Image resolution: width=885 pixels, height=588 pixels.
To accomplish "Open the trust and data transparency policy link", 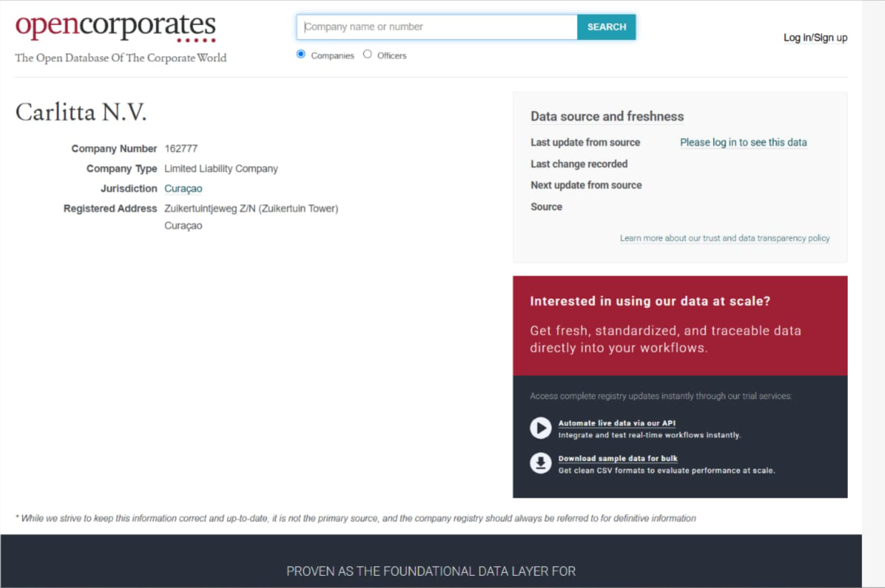I will [725, 238].
